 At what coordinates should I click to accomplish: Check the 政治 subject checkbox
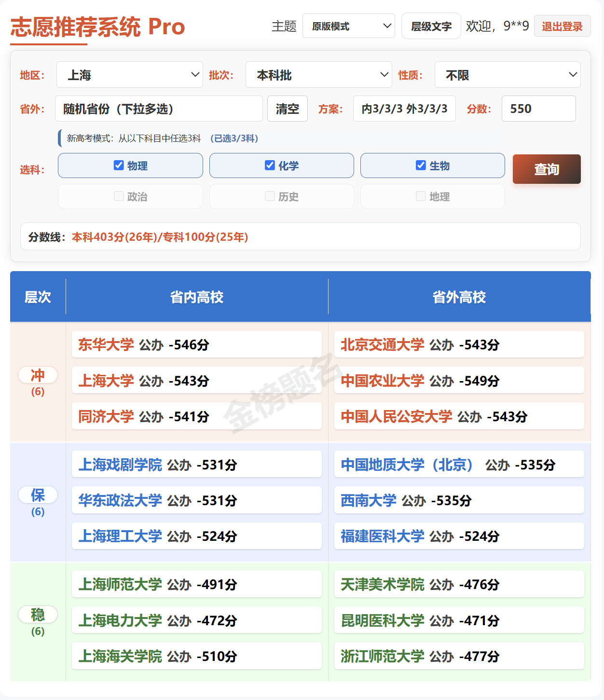click(x=119, y=196)
